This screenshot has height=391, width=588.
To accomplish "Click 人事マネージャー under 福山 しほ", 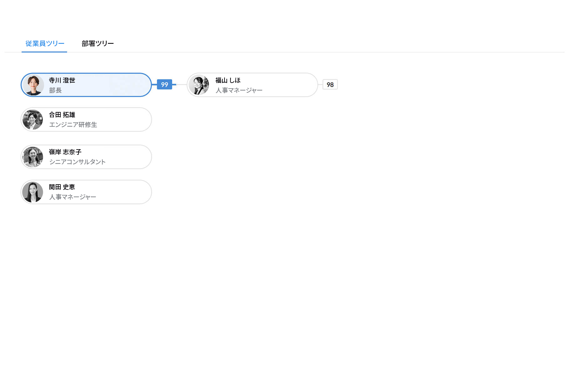I will 239,90.
